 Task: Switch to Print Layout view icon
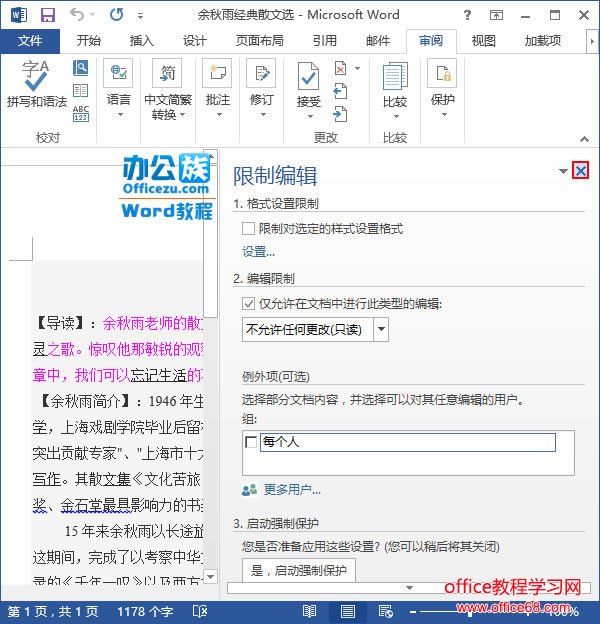click(x=348, y=611)
